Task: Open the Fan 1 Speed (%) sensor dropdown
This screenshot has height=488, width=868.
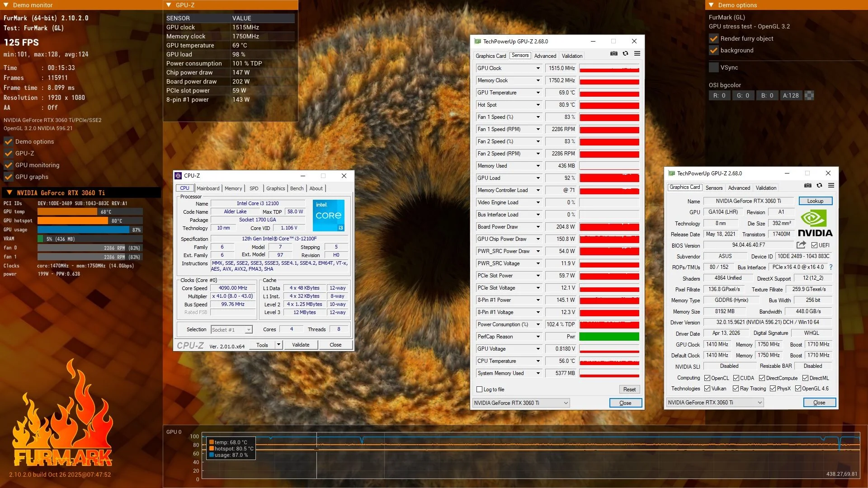Action: tap(538, 117)
